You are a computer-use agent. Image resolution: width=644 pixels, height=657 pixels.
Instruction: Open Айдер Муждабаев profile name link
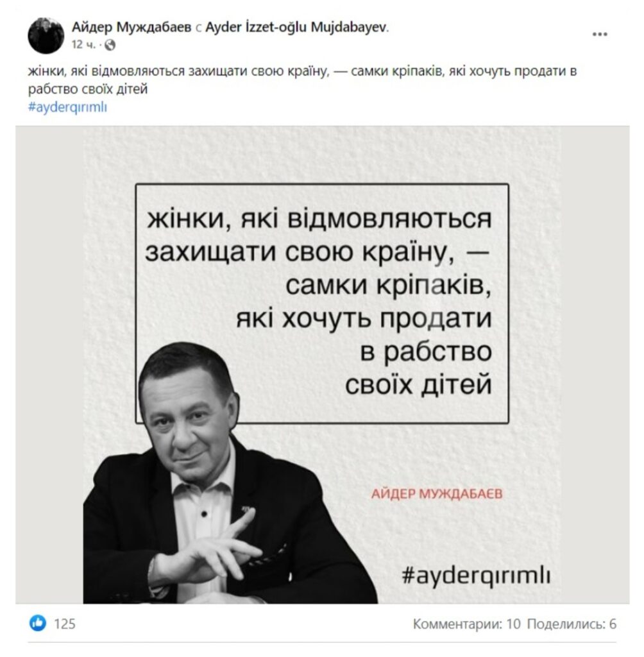pos(131,27)
